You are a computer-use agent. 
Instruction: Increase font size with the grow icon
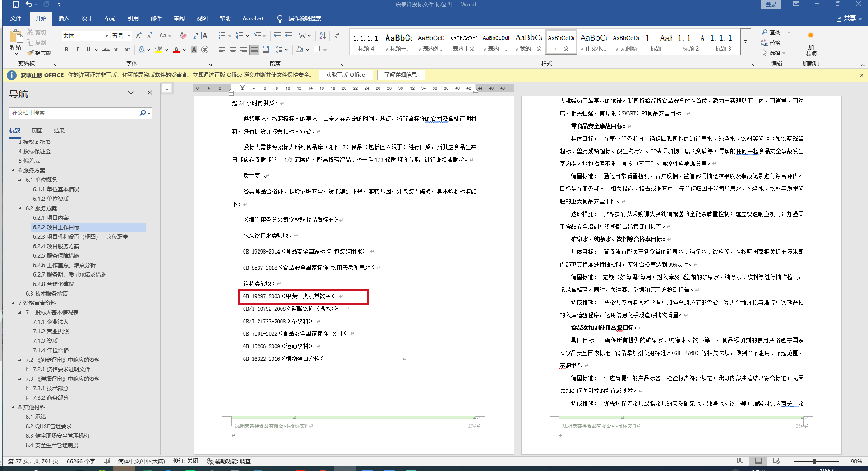tap(139, 36)
